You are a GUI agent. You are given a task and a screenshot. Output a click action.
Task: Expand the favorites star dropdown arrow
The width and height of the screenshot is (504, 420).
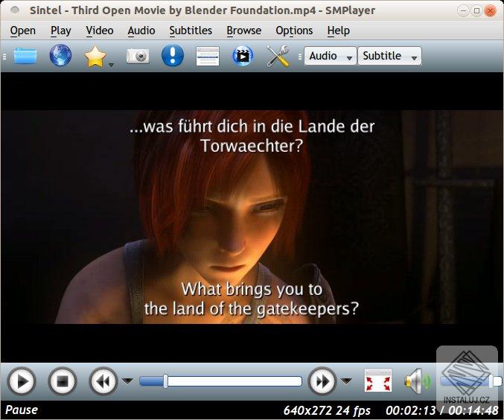click(x=111, y=65)
